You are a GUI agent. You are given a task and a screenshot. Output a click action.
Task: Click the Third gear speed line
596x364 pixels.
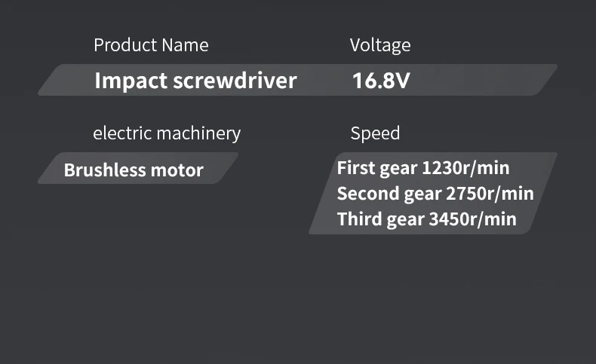click(426, 219)
